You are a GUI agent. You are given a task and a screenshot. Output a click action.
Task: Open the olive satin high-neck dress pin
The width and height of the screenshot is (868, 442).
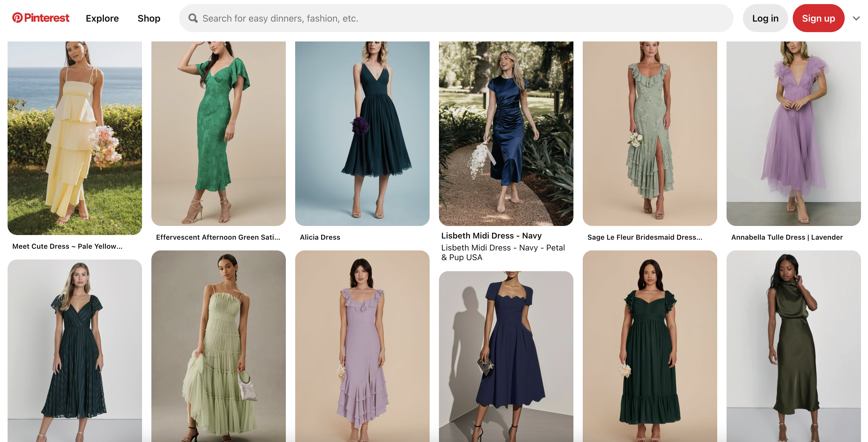pyautogui.click(x=794, y=346)
